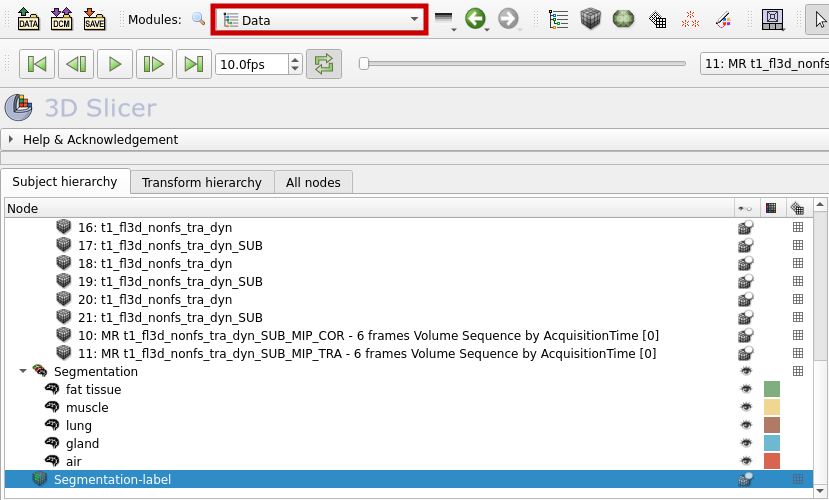Switch to the All nodes tab
This screenshot has height=500, width=829.
[x=313, y=182]
